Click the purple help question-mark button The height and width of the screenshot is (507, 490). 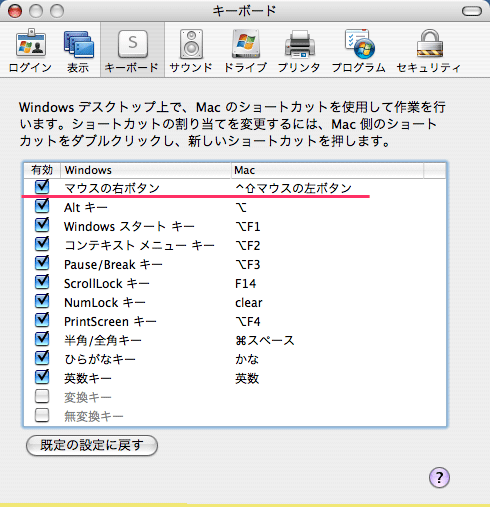tap(439, 477)
